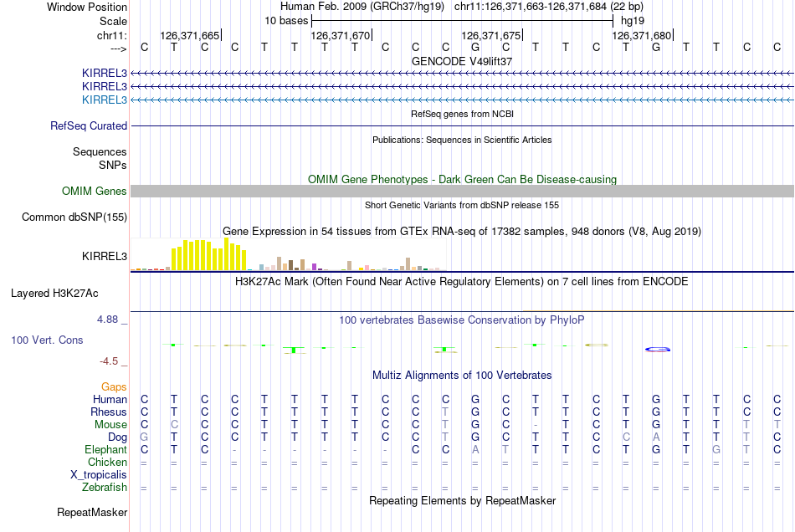
Task: Open Short Genetic Variants from dbSNP title
Action: (462, 205)
